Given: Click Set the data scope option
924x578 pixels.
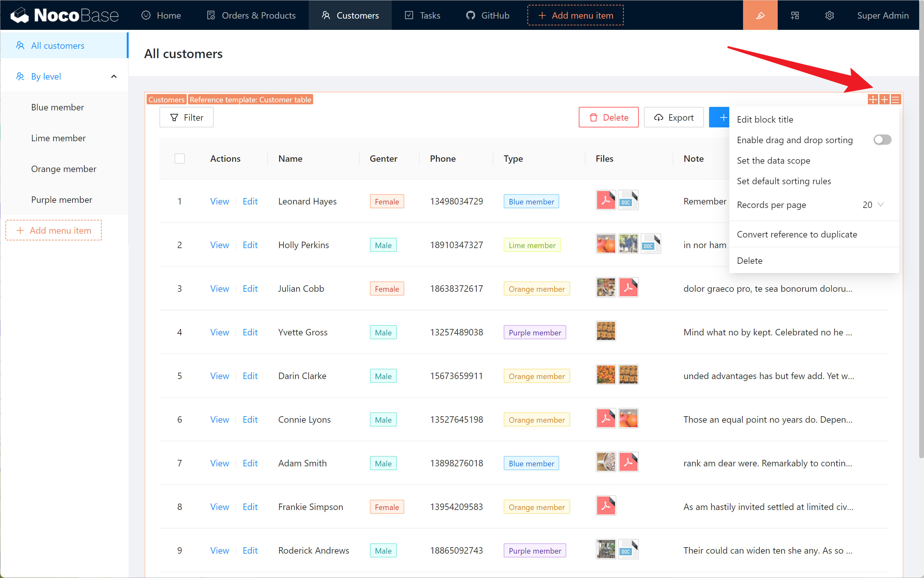Looking at the screenshot, I should 774,160.
